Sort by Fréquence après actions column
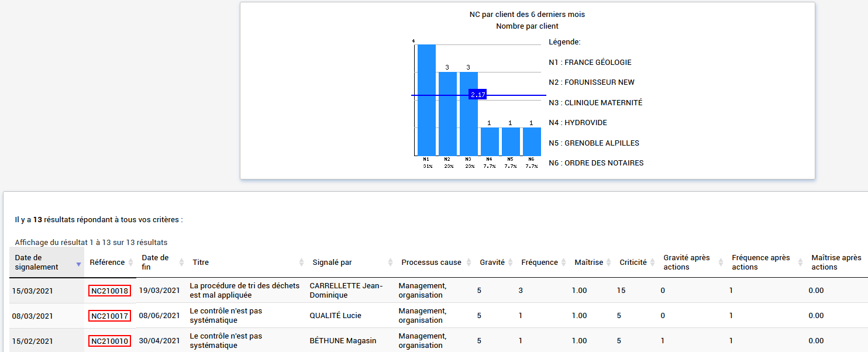The height and width of the screenshot is (352, 868). point(766,262)
